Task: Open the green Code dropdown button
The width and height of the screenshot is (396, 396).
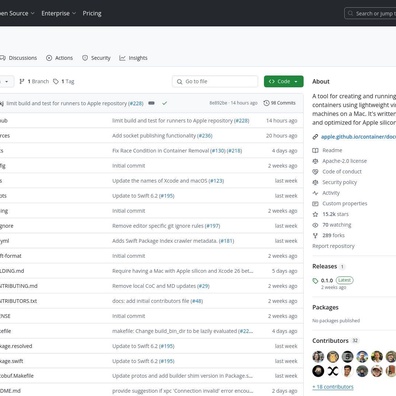Action: pos(284,81)
